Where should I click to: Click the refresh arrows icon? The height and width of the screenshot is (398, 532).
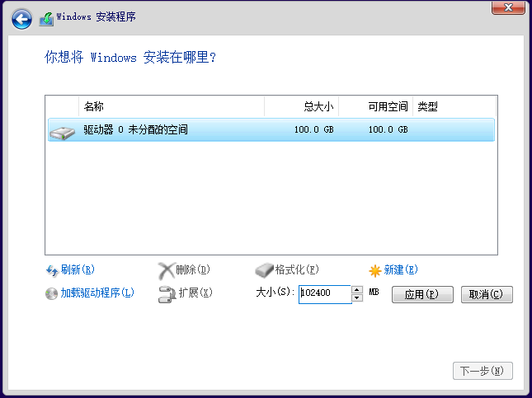(52, 270)
